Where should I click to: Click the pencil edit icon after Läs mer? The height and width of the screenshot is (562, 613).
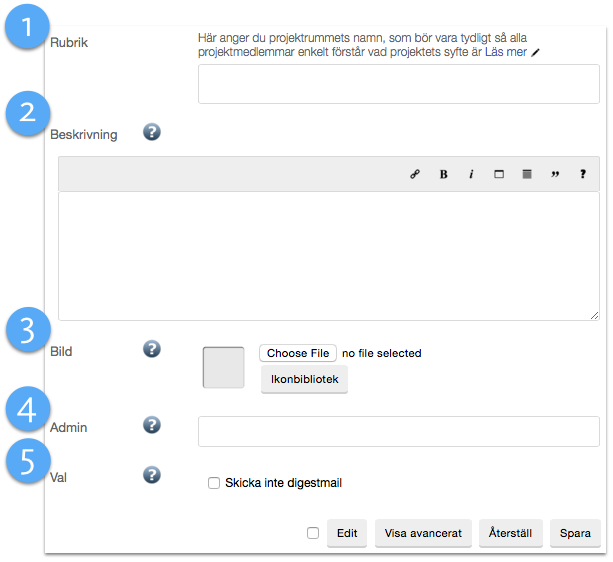pos(536,52)
